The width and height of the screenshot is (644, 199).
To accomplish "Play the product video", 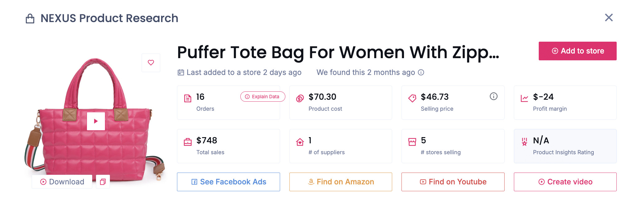I will tap(96, 121).
